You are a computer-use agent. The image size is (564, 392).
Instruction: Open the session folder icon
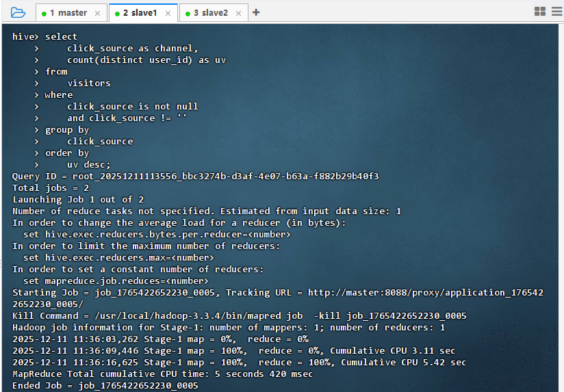18,12
